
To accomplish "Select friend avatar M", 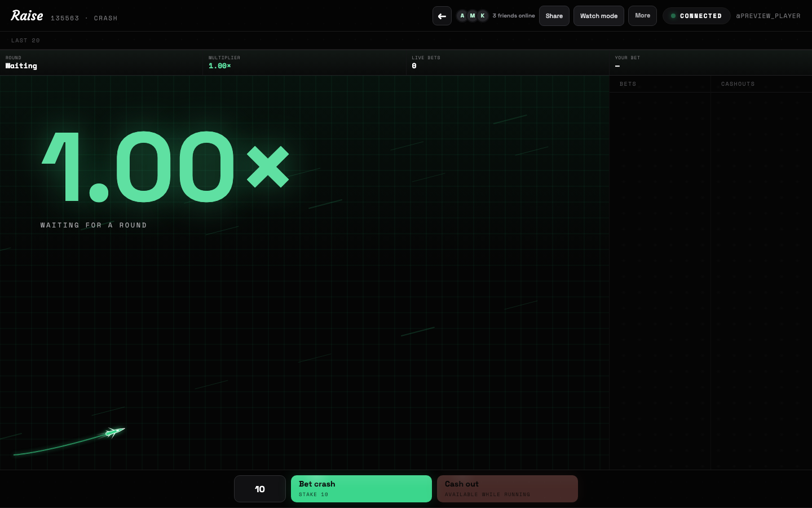I will click(473, 16).
